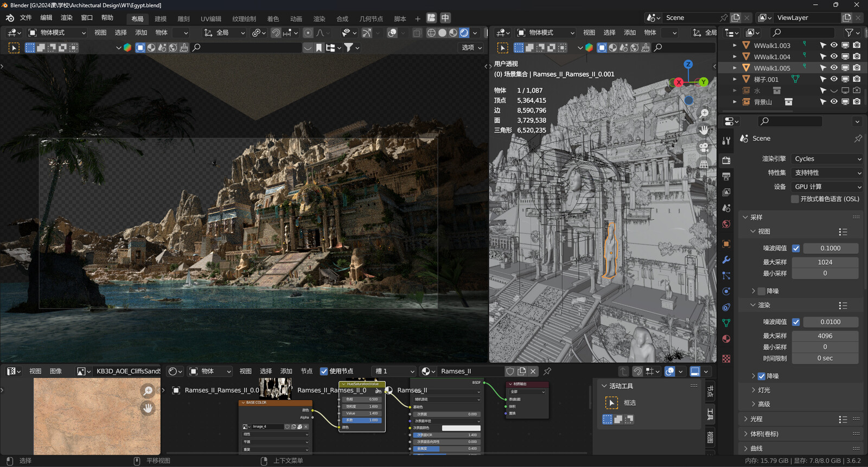This screenshot has width=868, height=467.
Task: Select solid shading in left viewport header
Action: 442,33
